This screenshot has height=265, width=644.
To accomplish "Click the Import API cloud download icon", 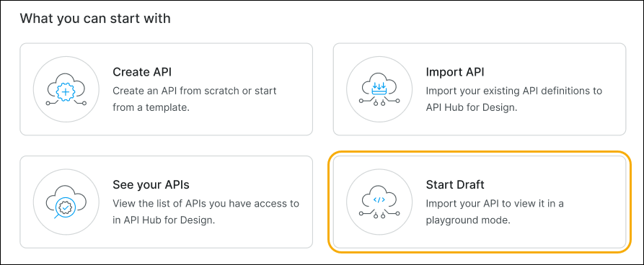I will (379, 89).
